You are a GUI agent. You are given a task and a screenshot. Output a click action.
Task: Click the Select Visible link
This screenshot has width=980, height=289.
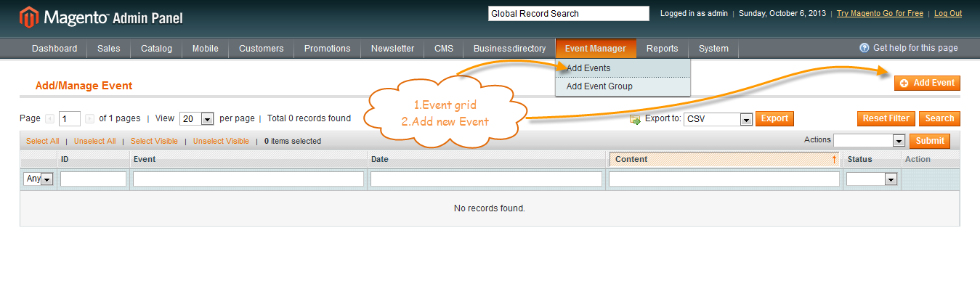pos(154,141)
